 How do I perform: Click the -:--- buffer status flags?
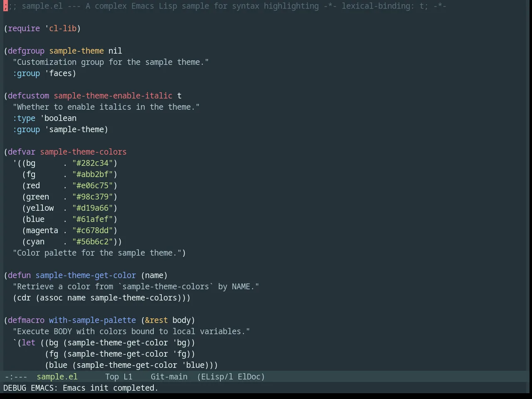pyautogui.click(x=16, y=377)
